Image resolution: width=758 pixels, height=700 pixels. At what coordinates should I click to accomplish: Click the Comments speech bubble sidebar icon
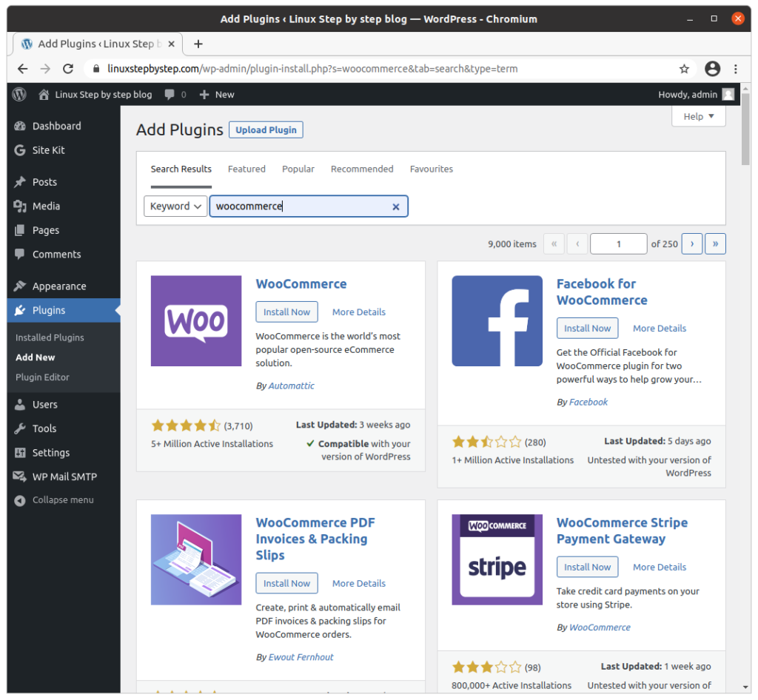click(20, 254)
